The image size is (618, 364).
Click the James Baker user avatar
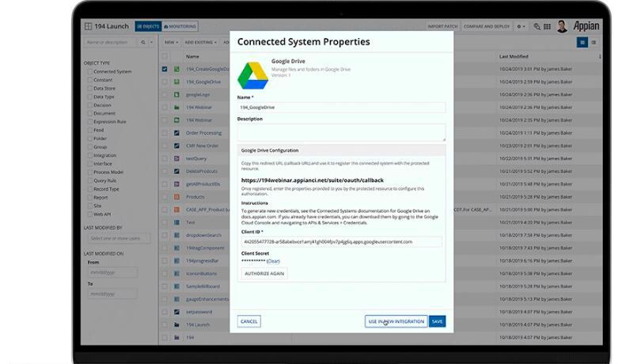click(562, 26)
